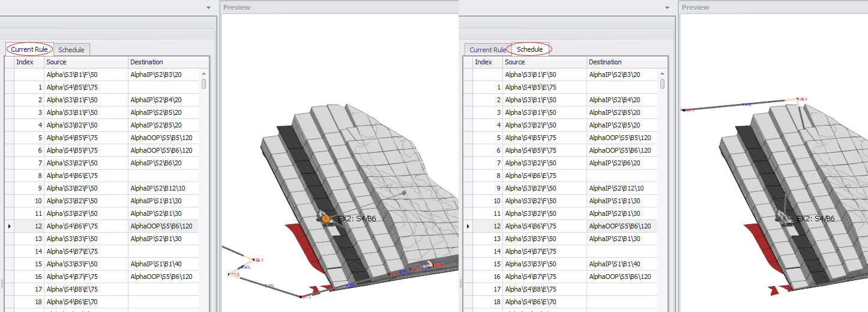Click EX2: S4/B6 label in left preview

[x=357, y=219]
